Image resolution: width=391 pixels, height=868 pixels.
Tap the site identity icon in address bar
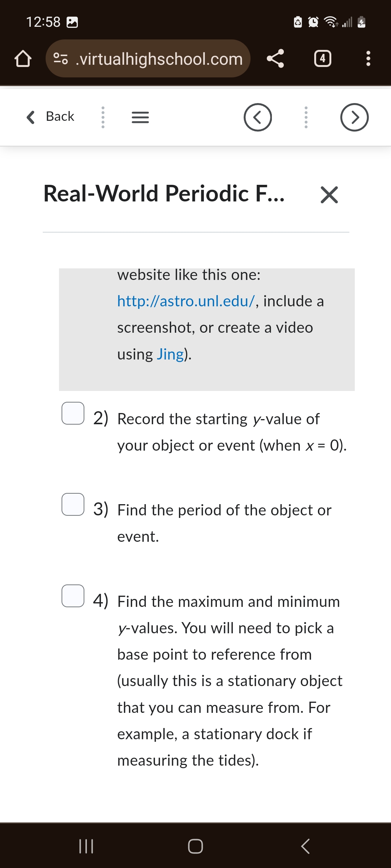61,59
